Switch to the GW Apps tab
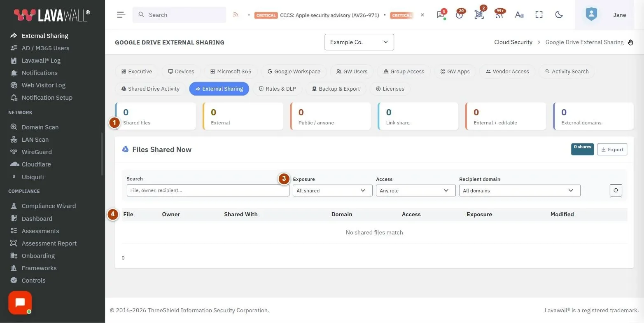 [455, 71]
